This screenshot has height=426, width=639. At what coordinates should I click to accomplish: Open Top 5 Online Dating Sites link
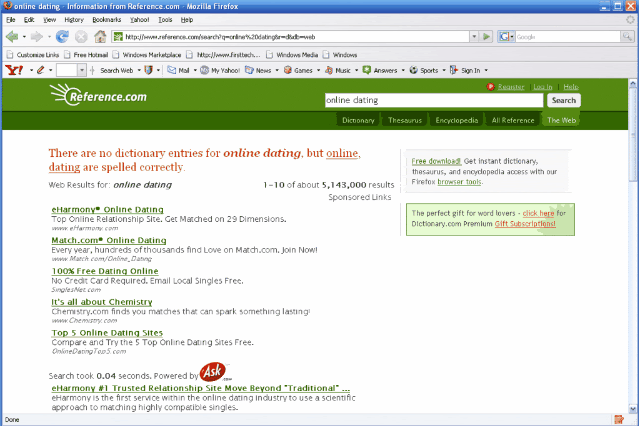pyautogui.click(x=107, y=333)
